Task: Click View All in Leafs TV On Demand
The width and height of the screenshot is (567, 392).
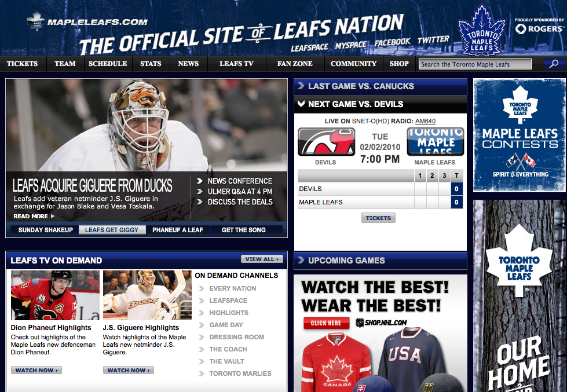Action: pyautogui.click(x=262, y=259)
